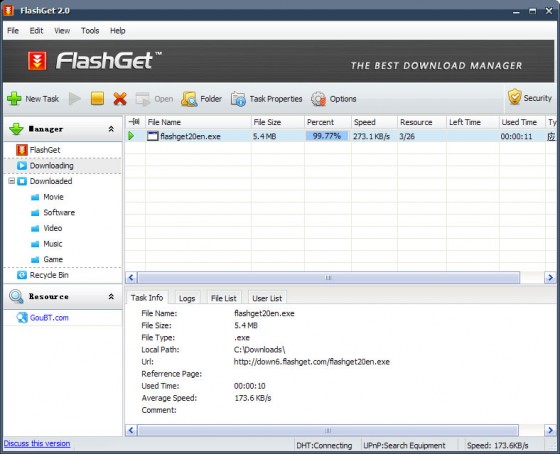560x454 pixels.
Task: Click the file icon beside flashget20en.exe
Action: click(x=152, y=136)
